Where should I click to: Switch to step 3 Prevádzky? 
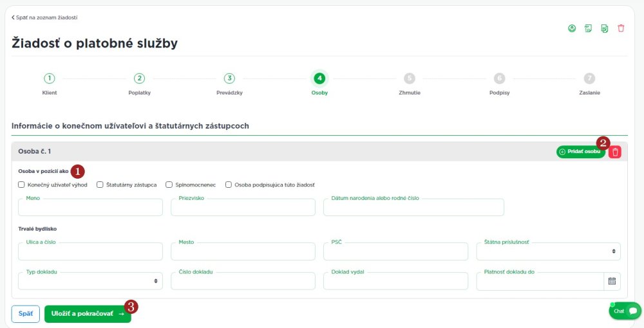pos(229,78)
